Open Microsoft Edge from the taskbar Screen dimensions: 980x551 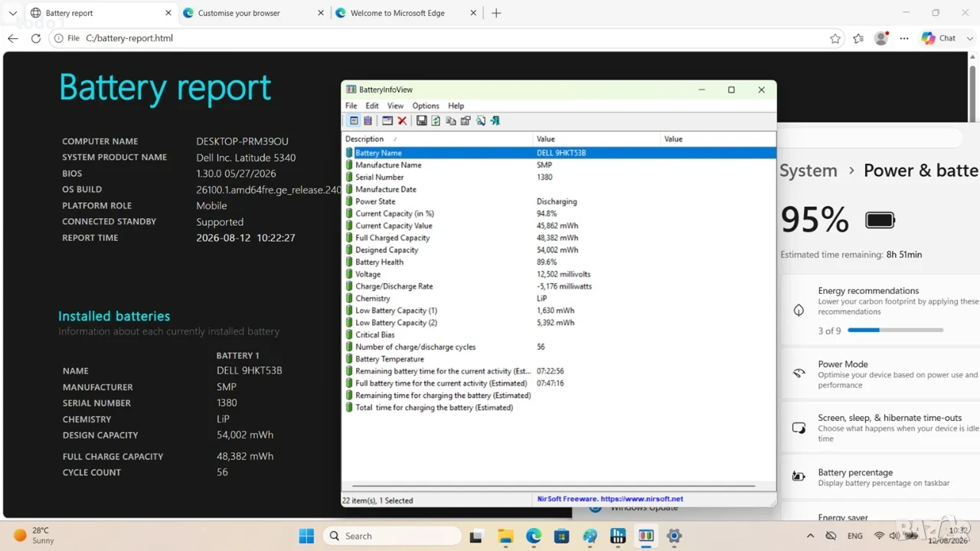(534, 536)
